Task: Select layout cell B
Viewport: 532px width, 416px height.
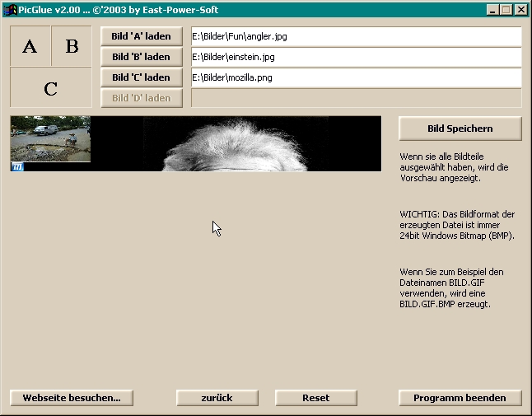Action: pos(72,46)
